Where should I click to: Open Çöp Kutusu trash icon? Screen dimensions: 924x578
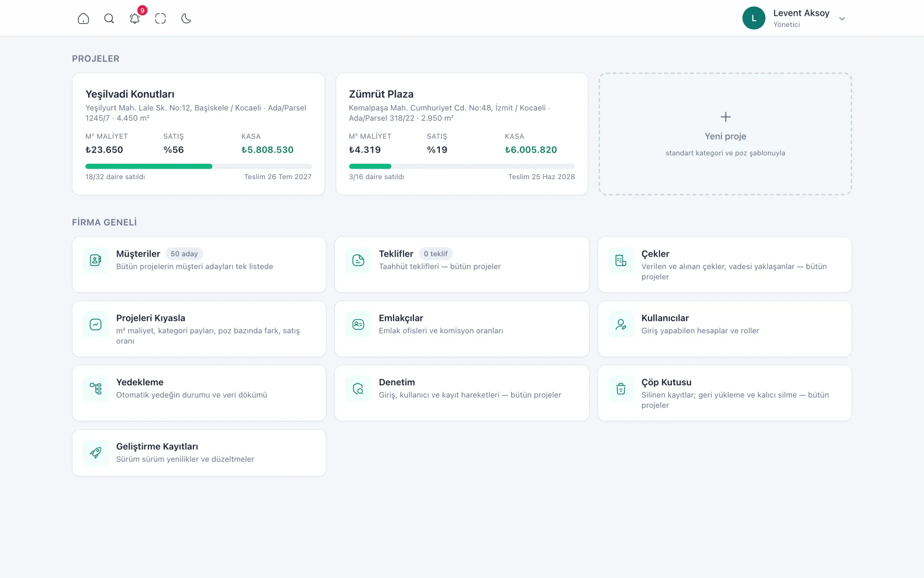(x=621, y=388)
